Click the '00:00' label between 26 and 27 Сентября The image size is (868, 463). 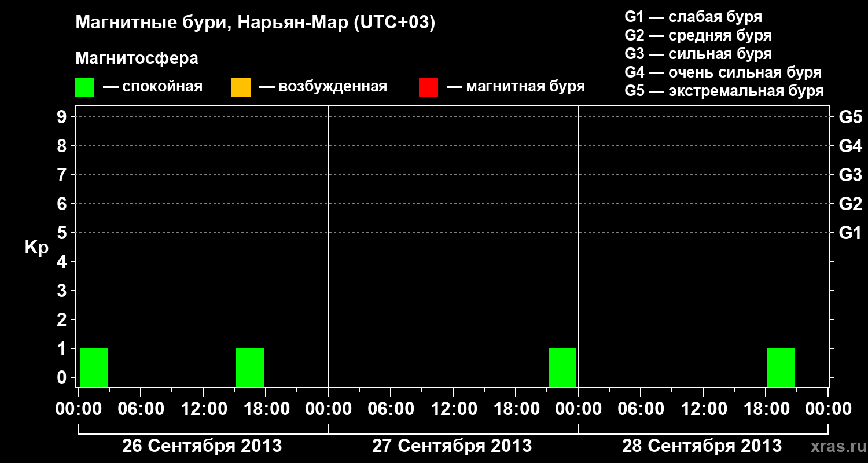tap(328, 409)
